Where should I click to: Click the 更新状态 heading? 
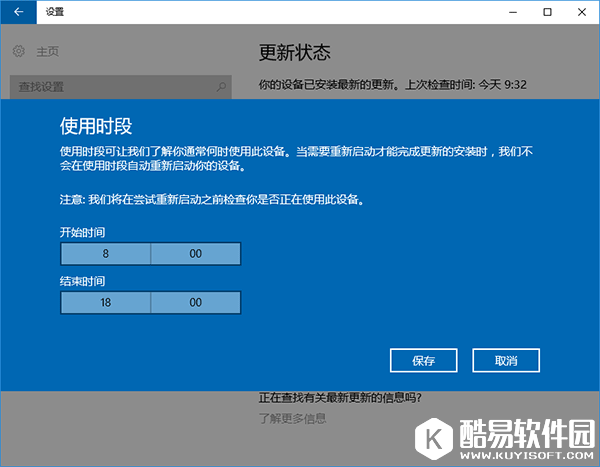295,52
